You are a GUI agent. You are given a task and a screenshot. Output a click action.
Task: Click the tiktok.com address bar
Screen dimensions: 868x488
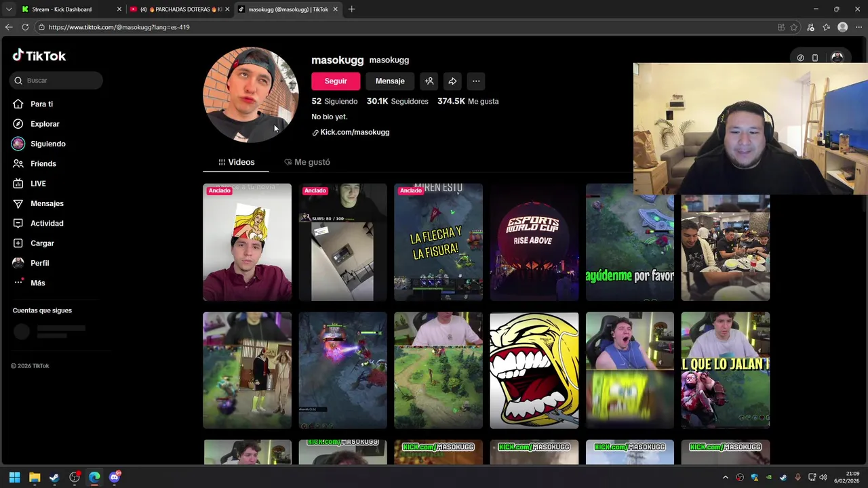(x=407, y=27)
